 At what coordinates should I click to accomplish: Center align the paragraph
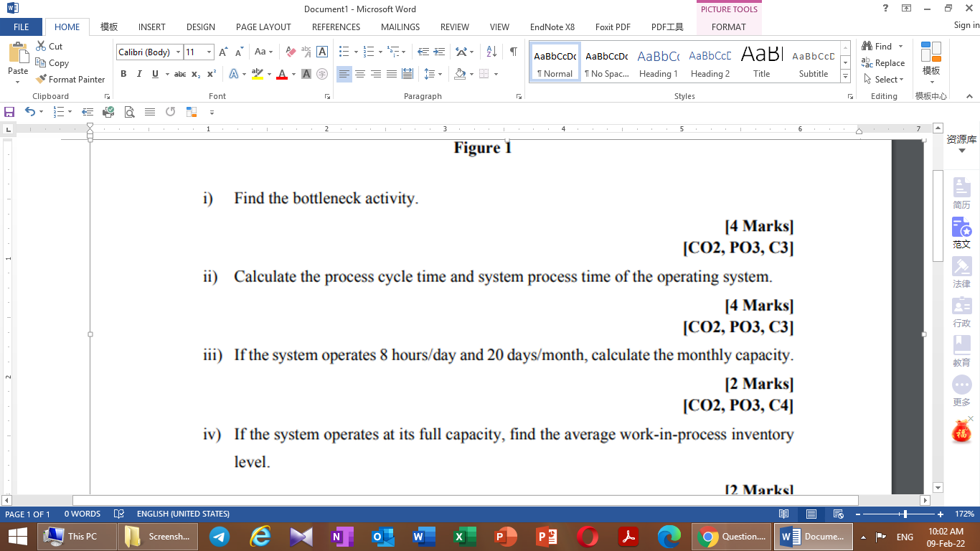(360, 74)
